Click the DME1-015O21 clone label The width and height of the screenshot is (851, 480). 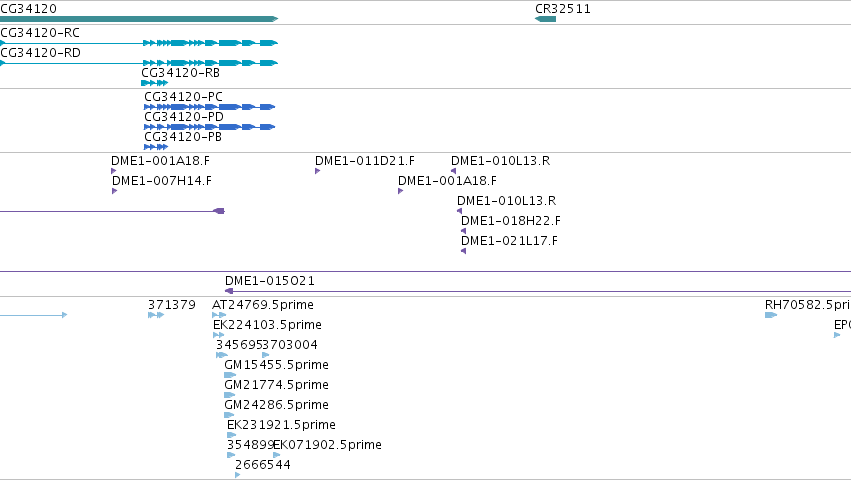[x=270, y=280]
